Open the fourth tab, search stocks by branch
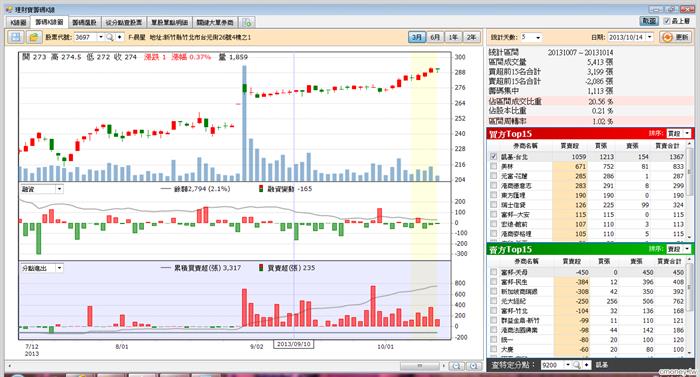Screen dimensions: 700x377 coord(124,22)
